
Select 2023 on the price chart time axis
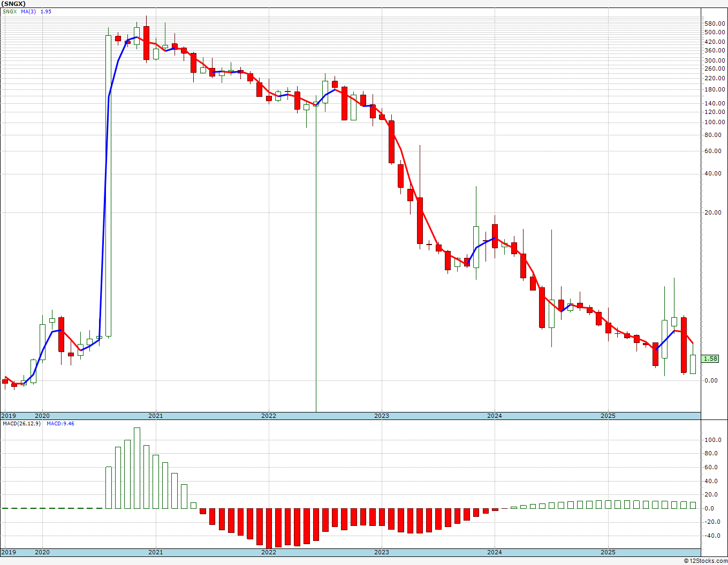click(382, 416)
